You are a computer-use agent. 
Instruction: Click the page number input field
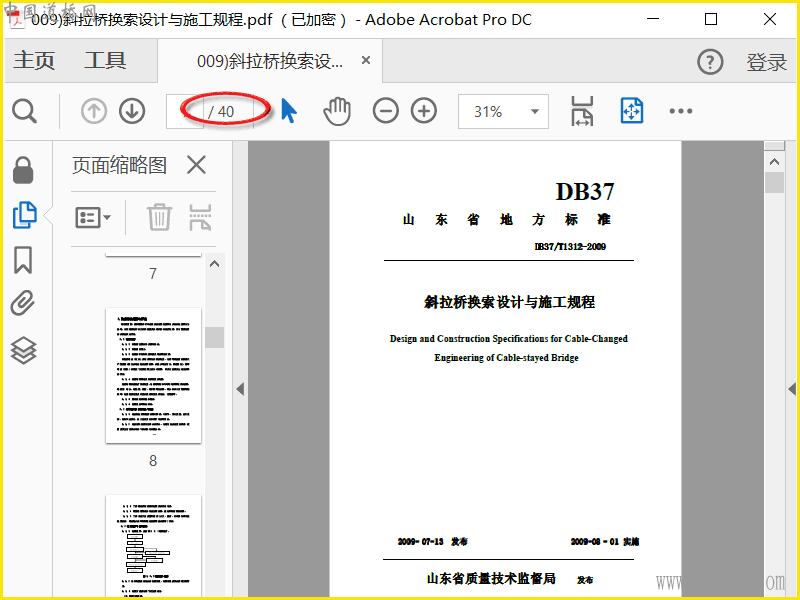click(x=185, y=111)
